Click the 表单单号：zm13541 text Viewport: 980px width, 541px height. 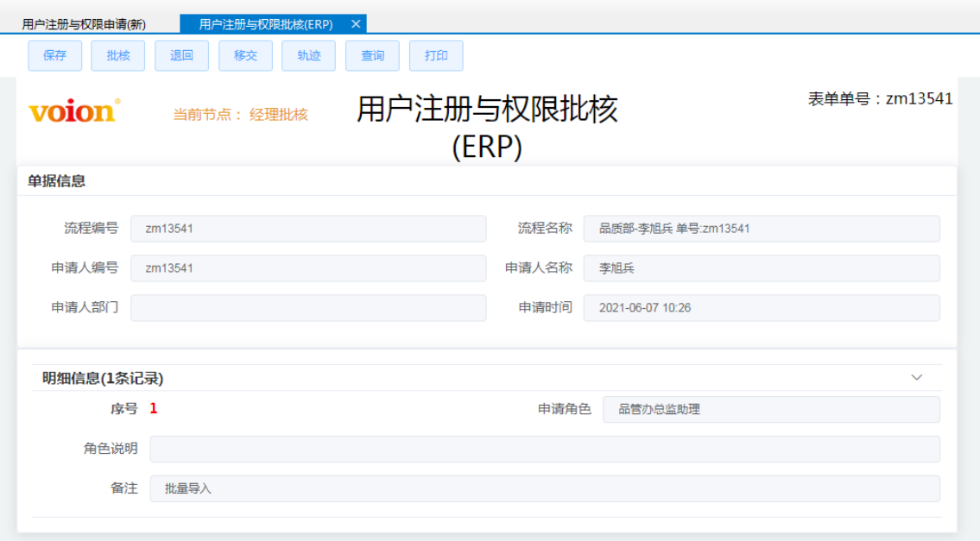(880, 98)
